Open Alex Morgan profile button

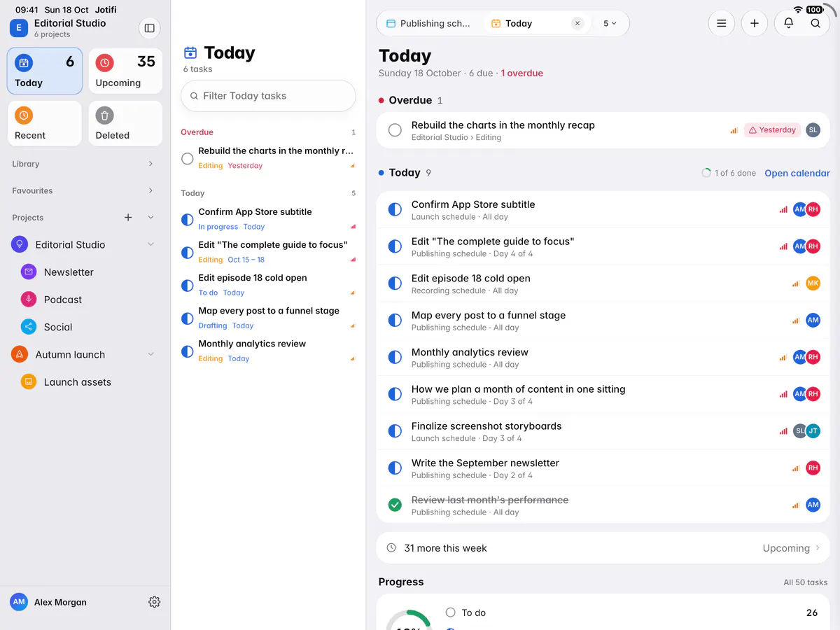[x=49, y=602]
